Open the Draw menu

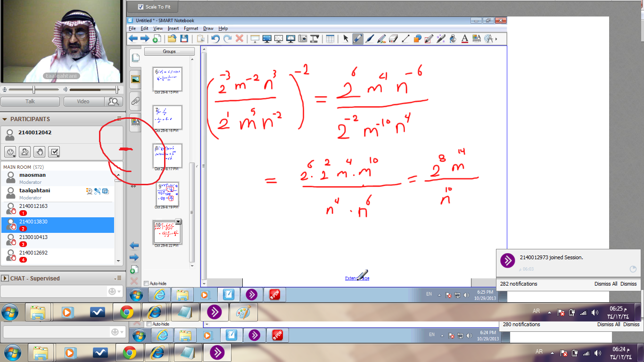tap(208, 28)
